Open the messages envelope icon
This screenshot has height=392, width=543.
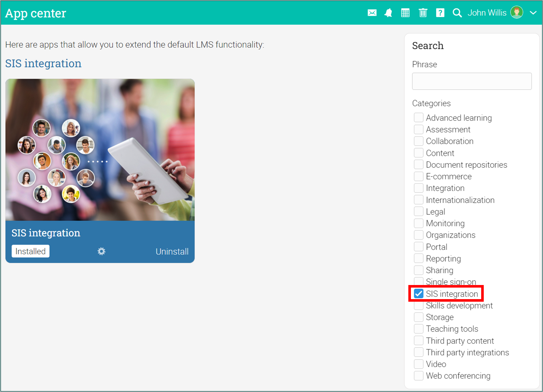372,13
